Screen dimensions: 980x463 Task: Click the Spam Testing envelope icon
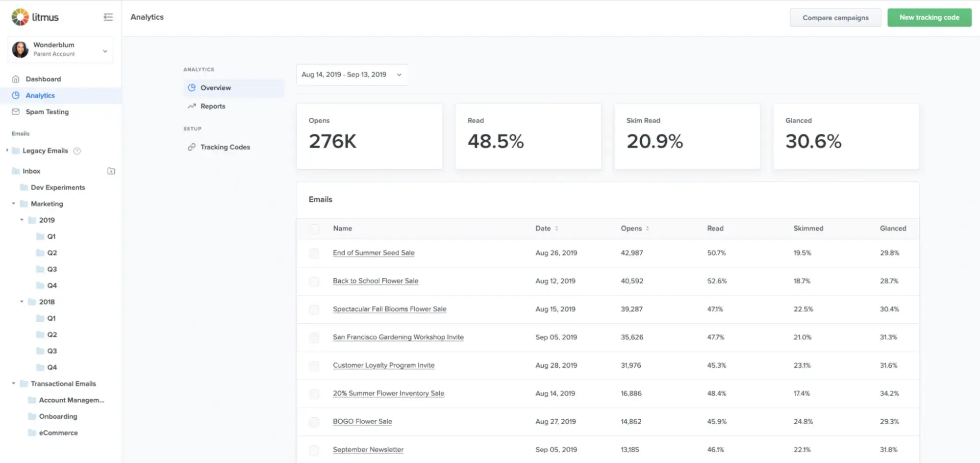click(15, 111)
